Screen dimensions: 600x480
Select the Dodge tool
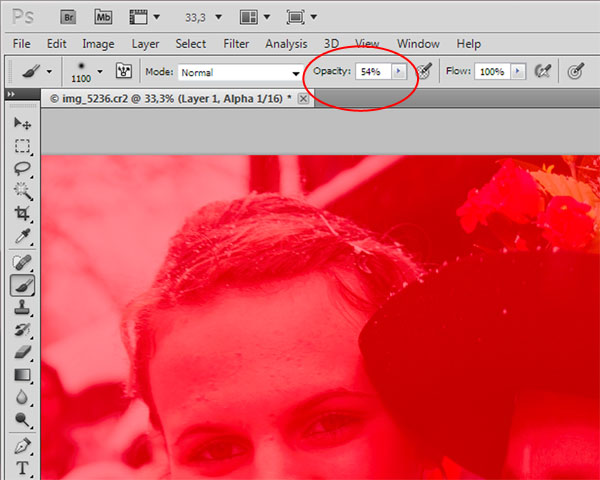coord(22,420)
